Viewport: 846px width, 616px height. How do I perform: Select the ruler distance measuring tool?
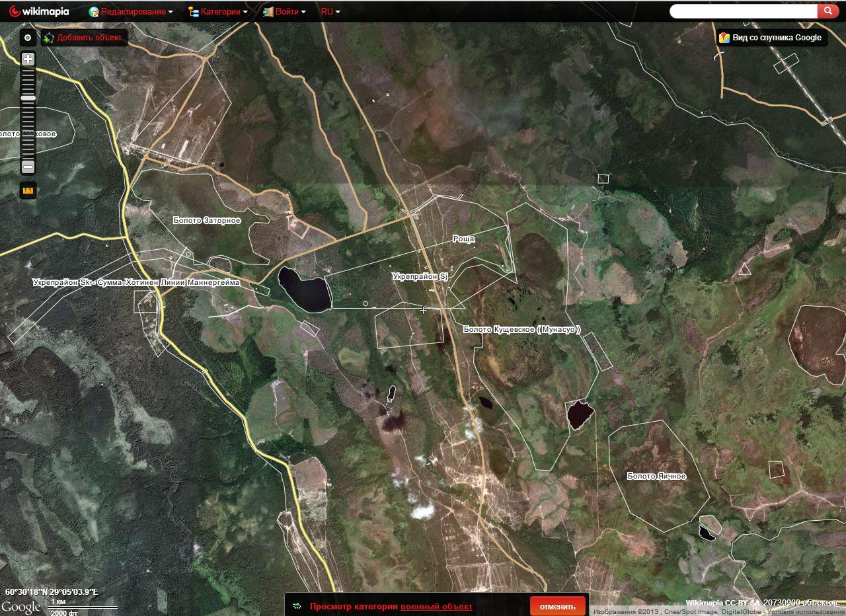pyautogui.click(x=28, y=191)
